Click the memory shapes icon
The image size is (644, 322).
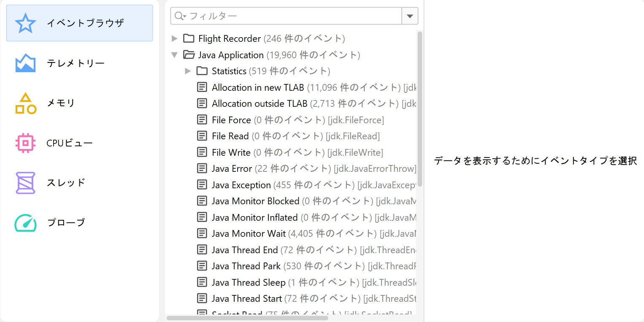25,103
